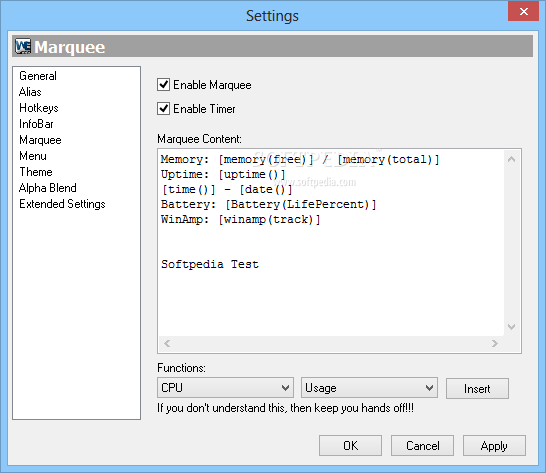Click the Apply button
The image size is (546, 473).
494,445
